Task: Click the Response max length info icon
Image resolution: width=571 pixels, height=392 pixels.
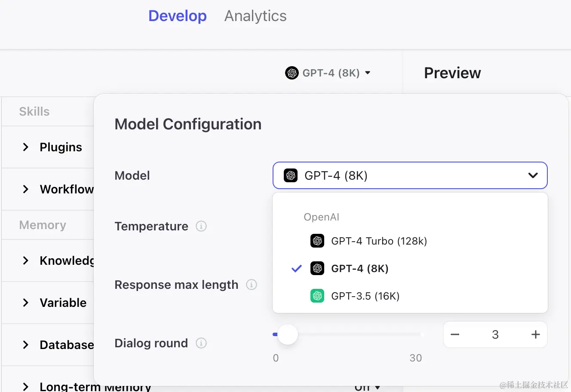Action: pos(252,285)
